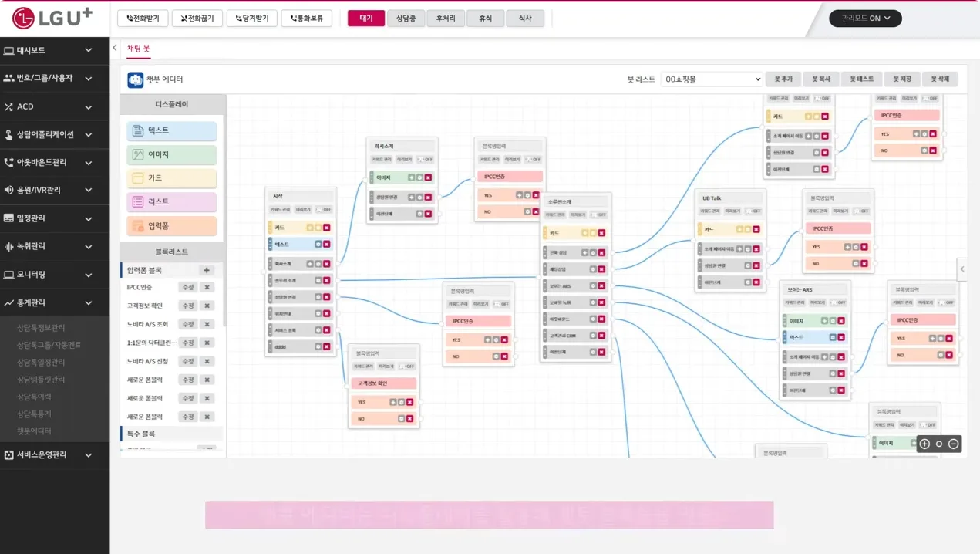Delete 노비타 A/S 신청 from the block list

click(x=207, y=361)
